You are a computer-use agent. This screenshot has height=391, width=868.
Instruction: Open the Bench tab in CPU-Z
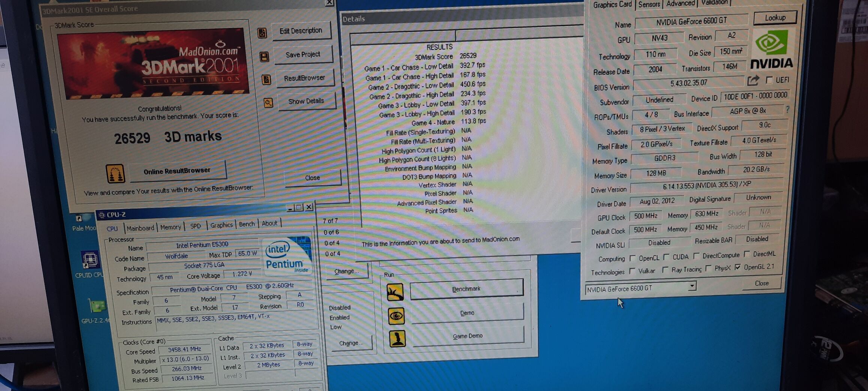(x=247, y=224)
